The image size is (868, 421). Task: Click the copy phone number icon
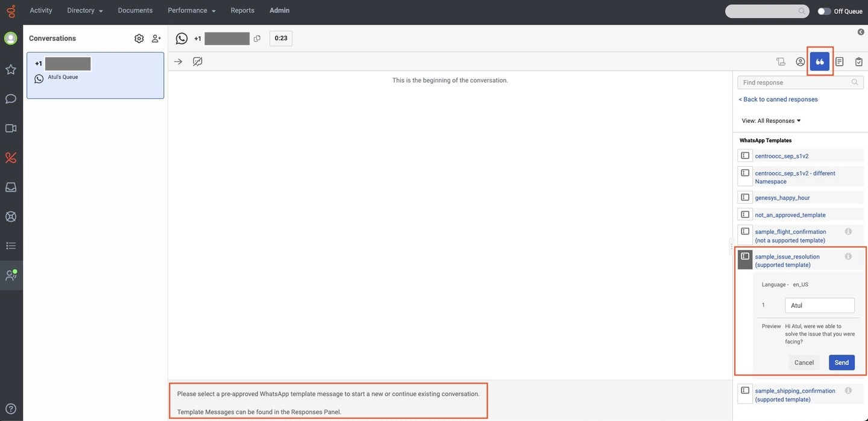257,39
